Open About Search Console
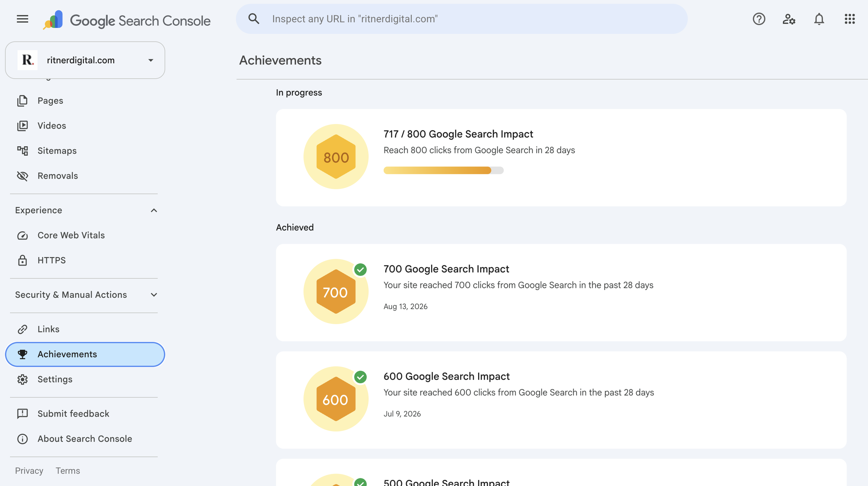868x486 pixels. click(85, 439)
